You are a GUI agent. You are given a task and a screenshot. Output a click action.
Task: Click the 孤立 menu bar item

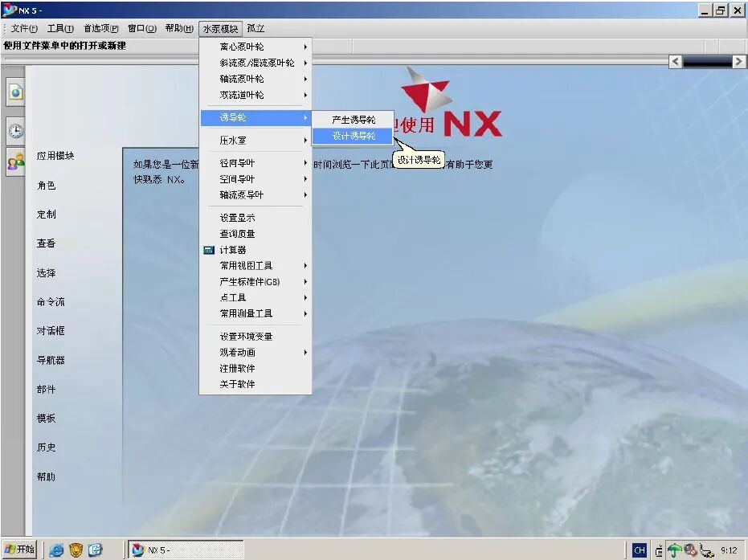(255, 29)
